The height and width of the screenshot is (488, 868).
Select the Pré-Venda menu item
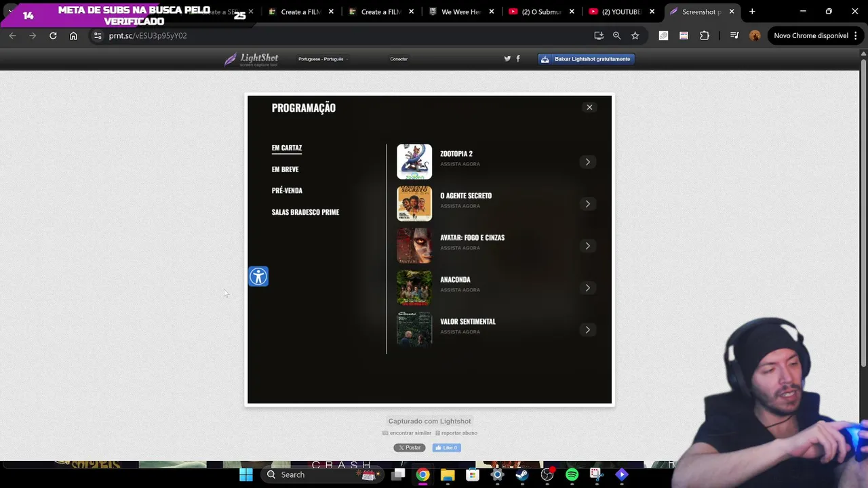click(x=287, y=190)
